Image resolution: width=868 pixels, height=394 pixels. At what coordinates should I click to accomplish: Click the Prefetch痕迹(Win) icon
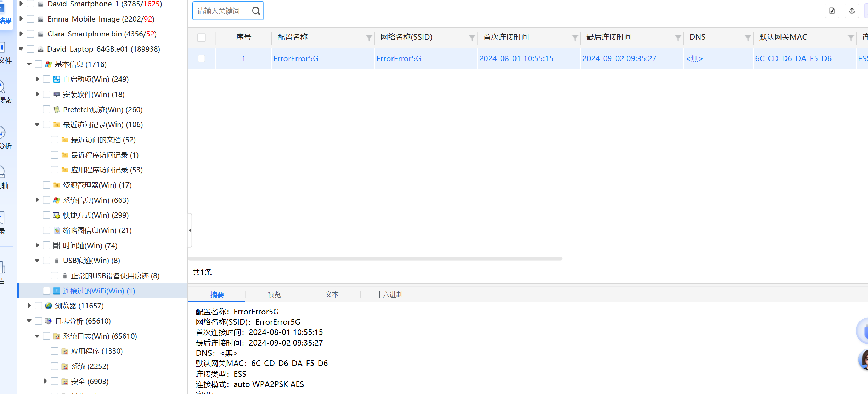pyautogui.click(x=57, y=110)
